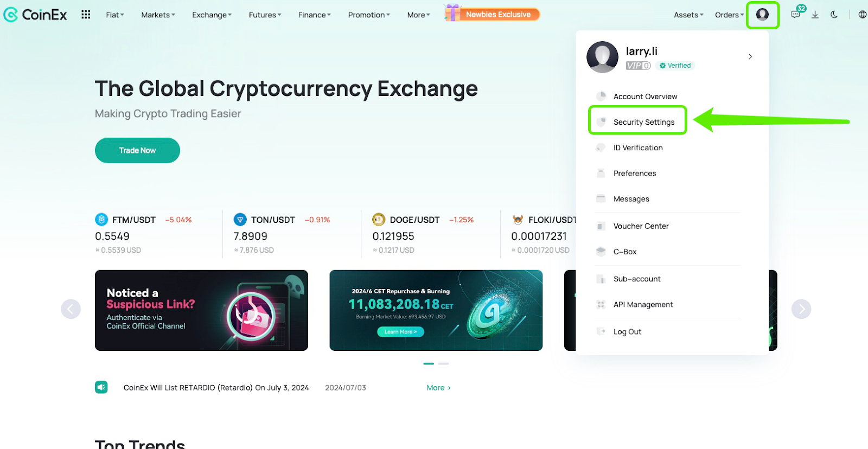Open the apps grid icon beside CoinEx logo
The width and height of the screenshot is (868, 449).
point(86,15)
